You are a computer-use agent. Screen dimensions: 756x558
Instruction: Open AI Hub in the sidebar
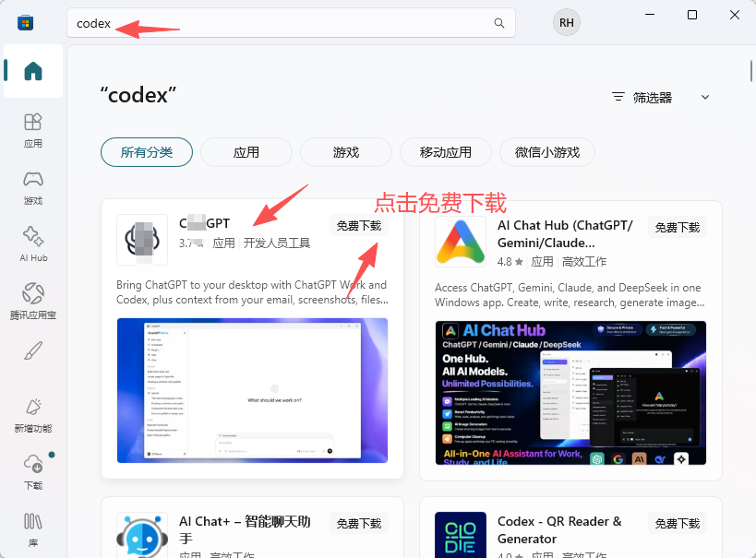[x=33, y=243]
